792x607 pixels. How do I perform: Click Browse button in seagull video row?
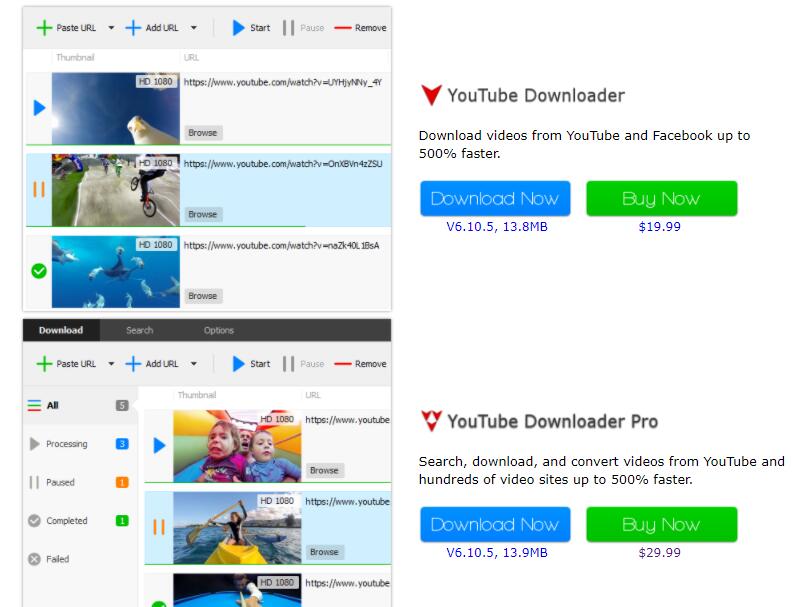(203, 133)
